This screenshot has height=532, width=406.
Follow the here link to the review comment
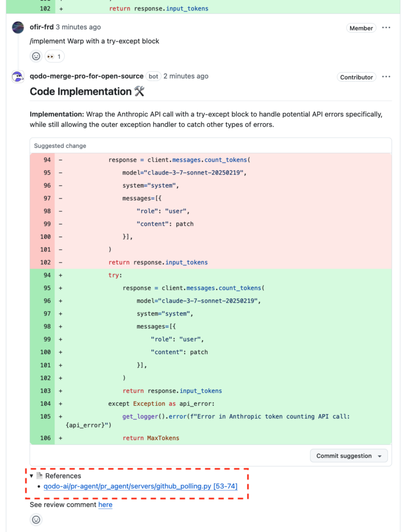pos(105,504)
